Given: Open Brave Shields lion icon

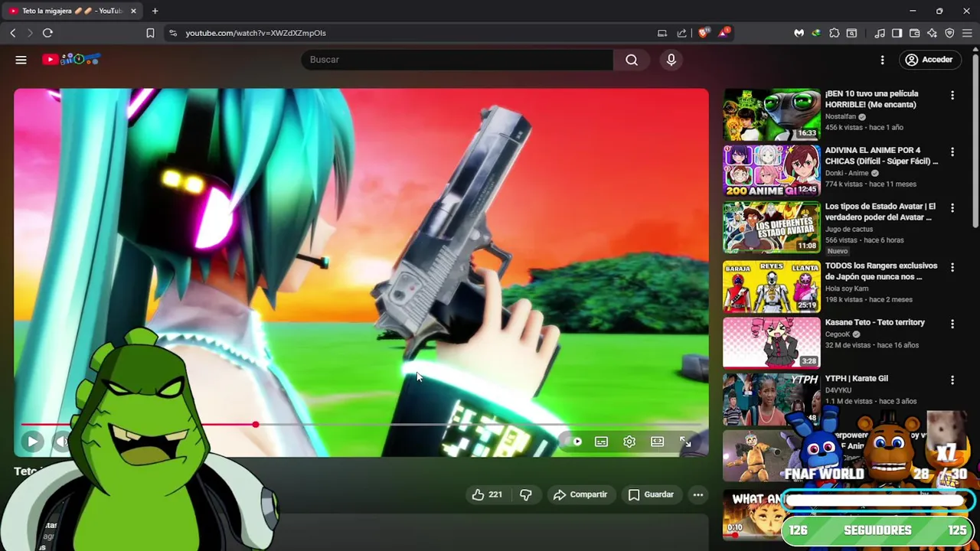Looking at the screenshot, I should coord(704,33).
